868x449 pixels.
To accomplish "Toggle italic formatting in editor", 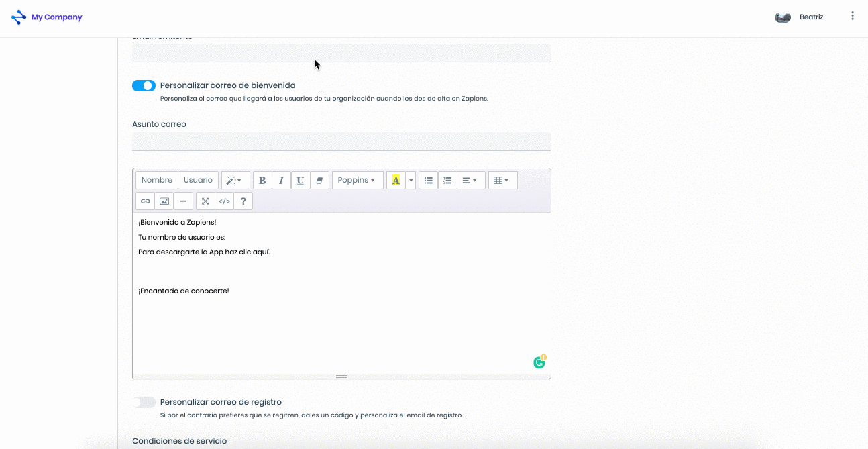I will (281, 180).
